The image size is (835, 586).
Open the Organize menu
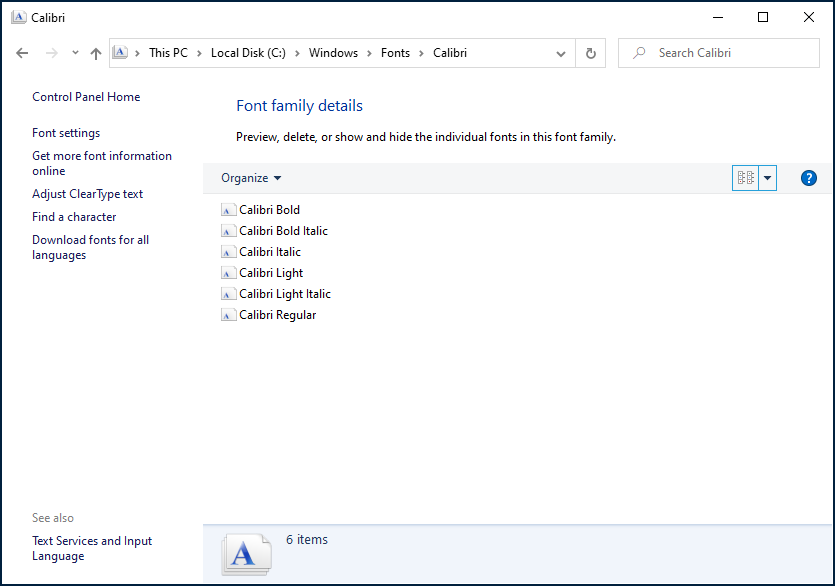point(251,178)
